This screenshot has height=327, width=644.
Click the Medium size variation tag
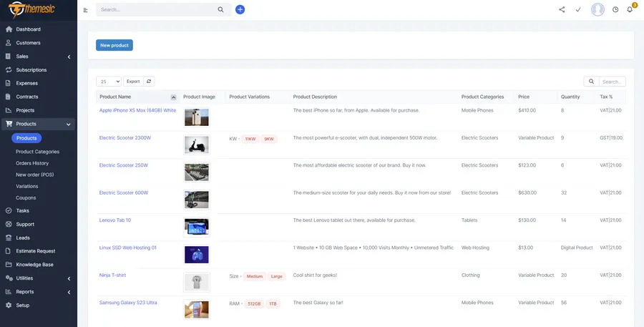[255, 276]
